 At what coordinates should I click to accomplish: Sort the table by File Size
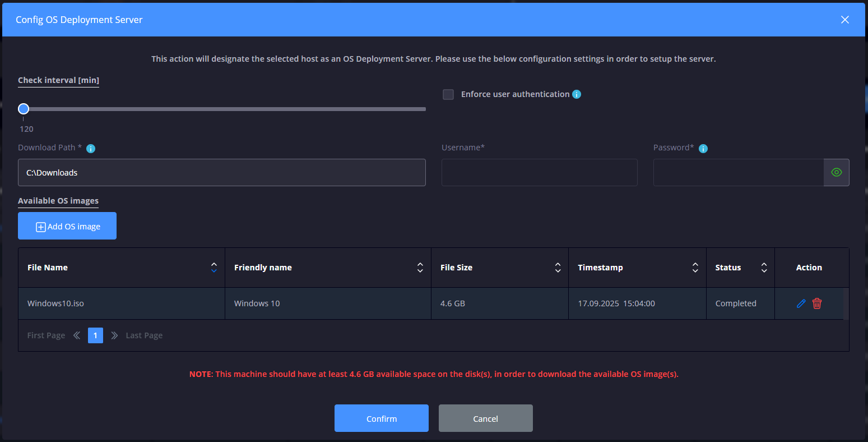pos(558,268)
